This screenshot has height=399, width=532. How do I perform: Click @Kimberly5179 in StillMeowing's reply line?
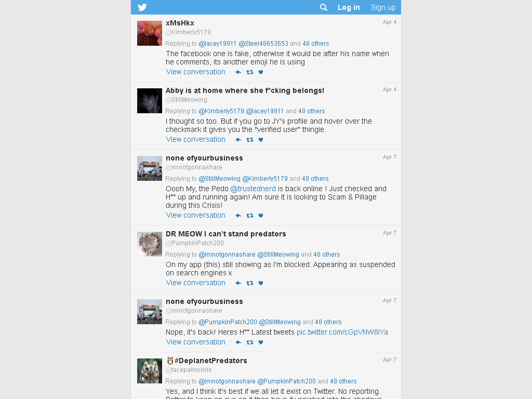pyautogui.click(x=221, y=111)
